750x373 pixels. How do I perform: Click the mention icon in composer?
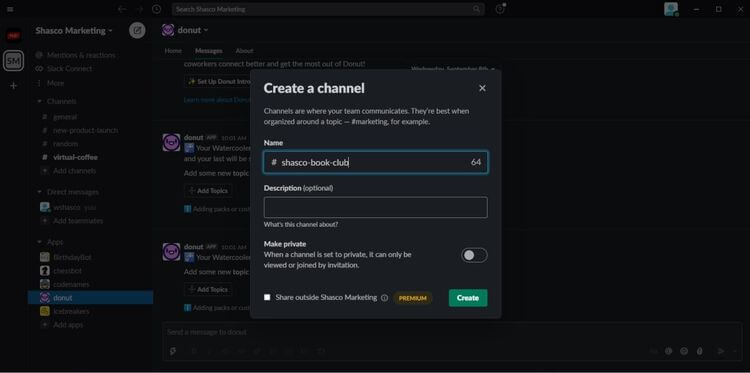point(668,351)
